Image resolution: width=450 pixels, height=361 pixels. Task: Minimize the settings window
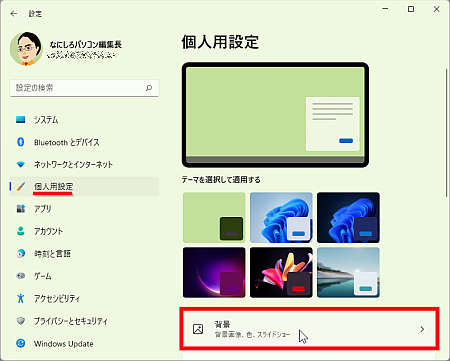[385, 9]
